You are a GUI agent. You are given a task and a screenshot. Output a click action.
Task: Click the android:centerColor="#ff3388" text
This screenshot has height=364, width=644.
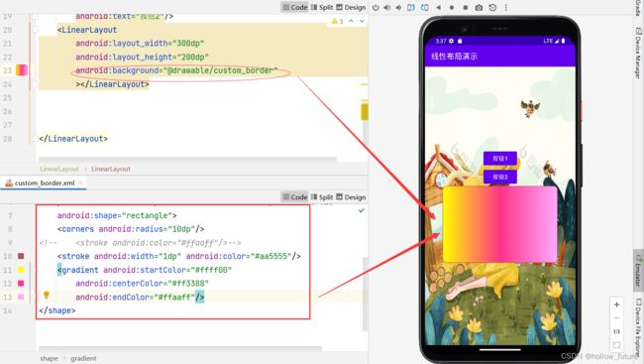coord(142,284)
